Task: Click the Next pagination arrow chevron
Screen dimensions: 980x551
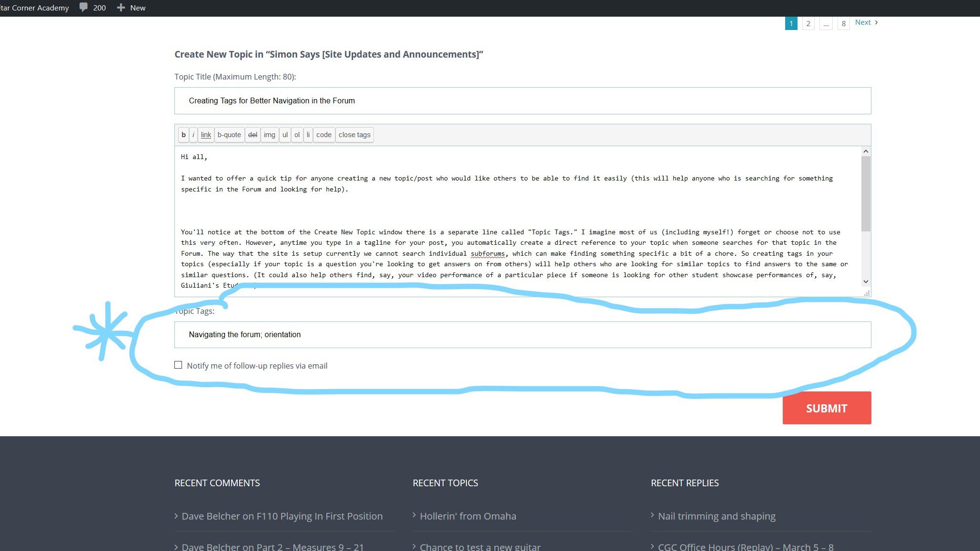Action: coord(876,22)
